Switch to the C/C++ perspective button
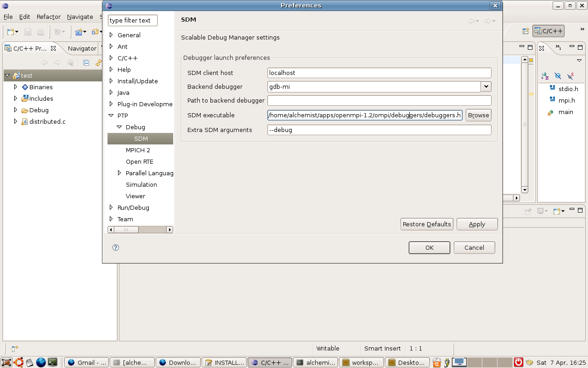This screenshot has height=368, width=588. (x=548, y=31)
